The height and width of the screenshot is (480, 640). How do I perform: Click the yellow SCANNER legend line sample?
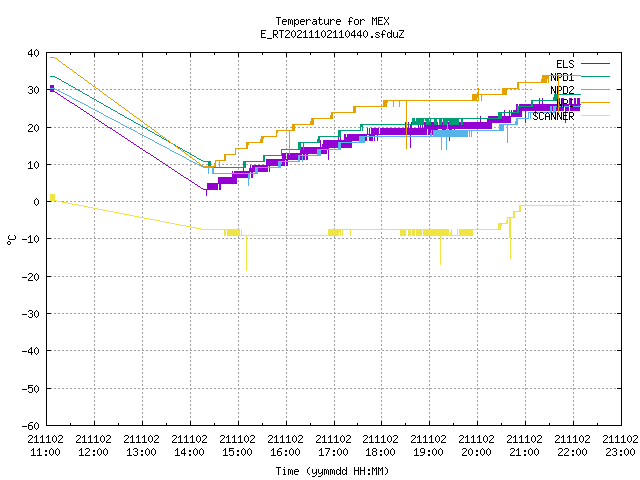[595, 116]
